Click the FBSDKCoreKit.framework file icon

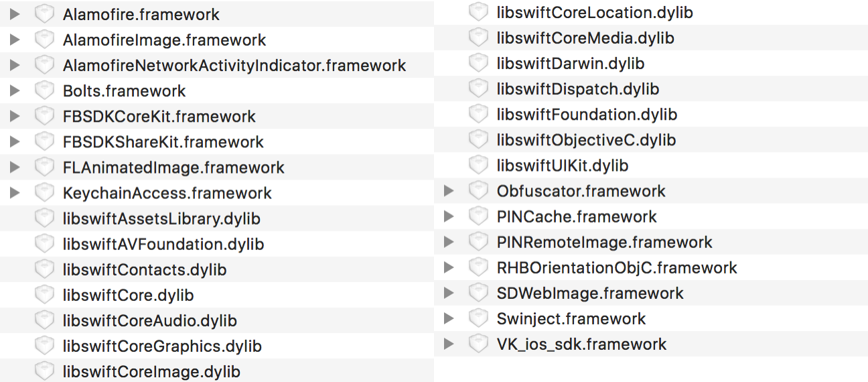44,116
